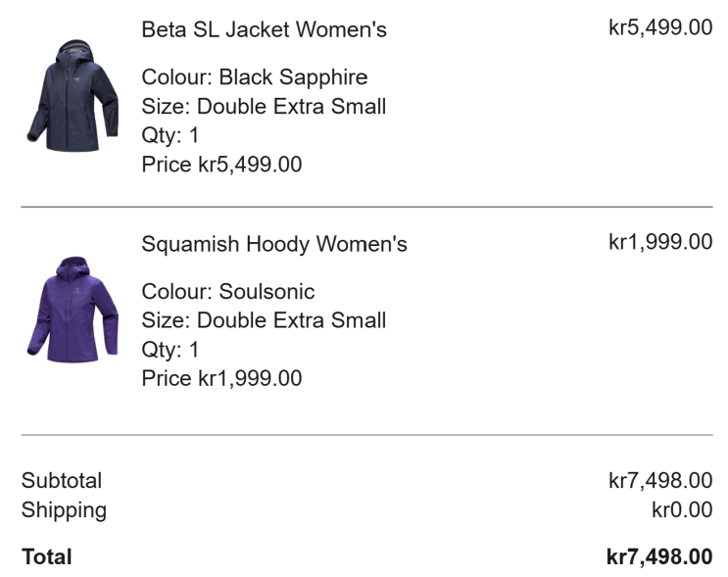Click the right-aligned Squamish Hoody line total

tap(660, 242)
